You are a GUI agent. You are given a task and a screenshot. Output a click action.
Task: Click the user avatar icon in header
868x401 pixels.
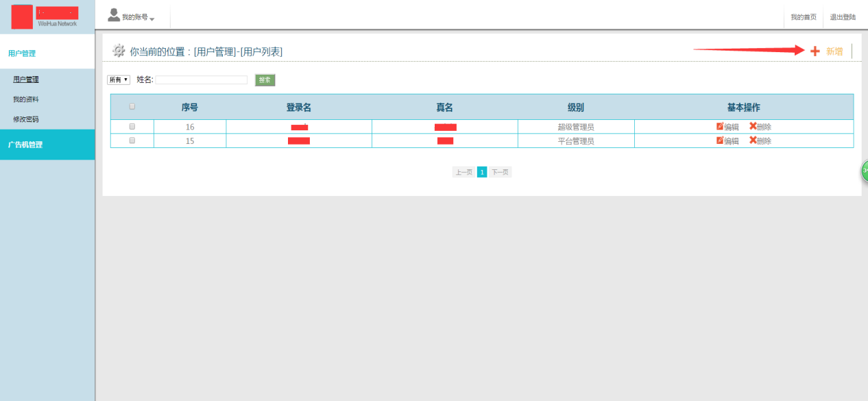click(114, 15)
